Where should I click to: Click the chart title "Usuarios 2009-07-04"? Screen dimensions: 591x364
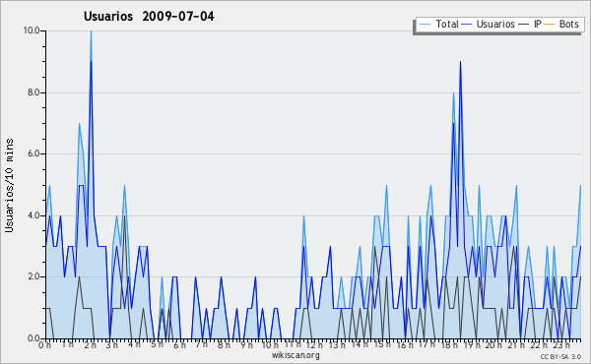click(149, 17)
